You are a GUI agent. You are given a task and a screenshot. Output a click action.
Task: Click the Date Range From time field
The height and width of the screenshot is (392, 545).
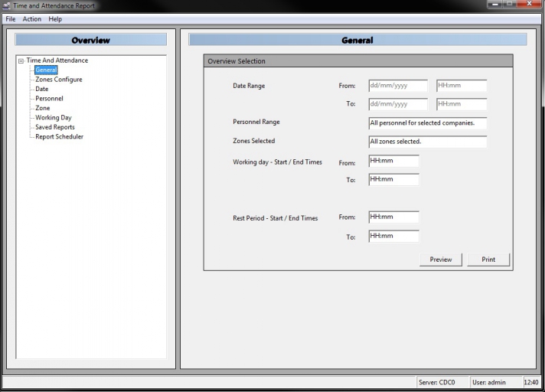[x=462, y=86]
